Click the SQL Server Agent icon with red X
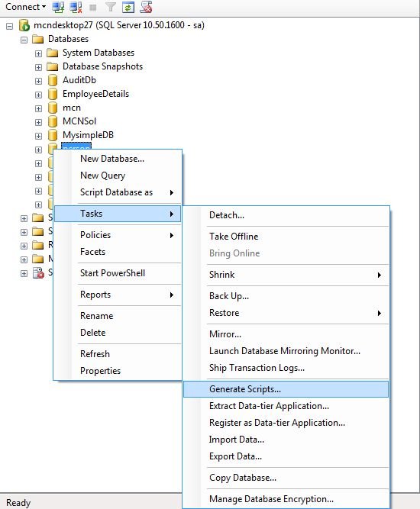Viewport: 420px width, 509px height. (x=38, y=272)
